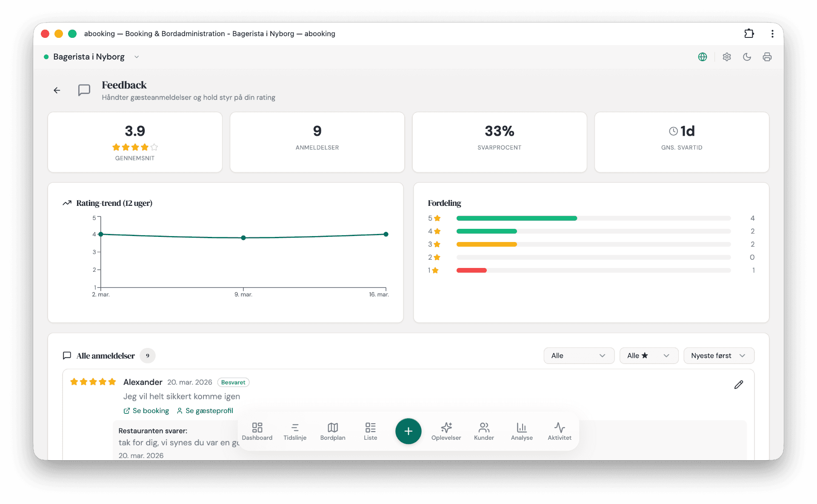Click the 2-star empty distribution bar
This screenshot has height=504, width=817.
click(x=594, y=257)
